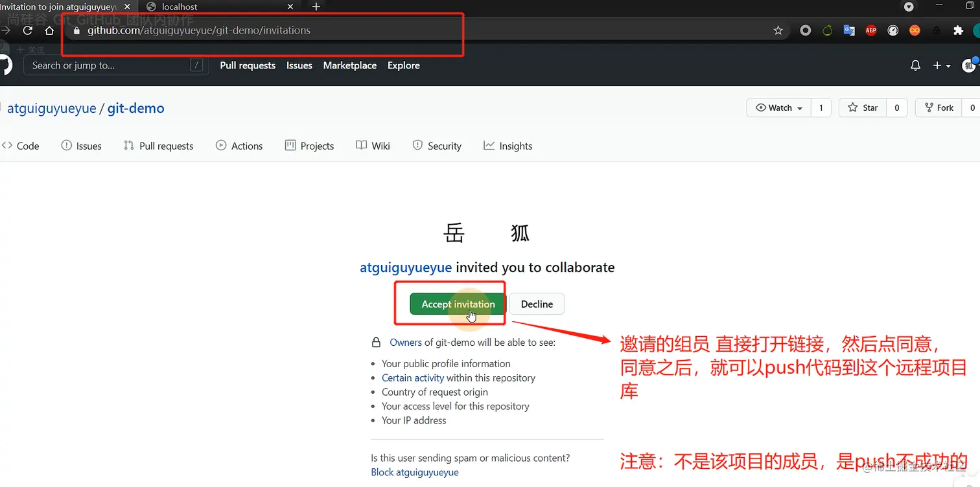Open the atguiguyueyue owner link in header

coord(52,108)
